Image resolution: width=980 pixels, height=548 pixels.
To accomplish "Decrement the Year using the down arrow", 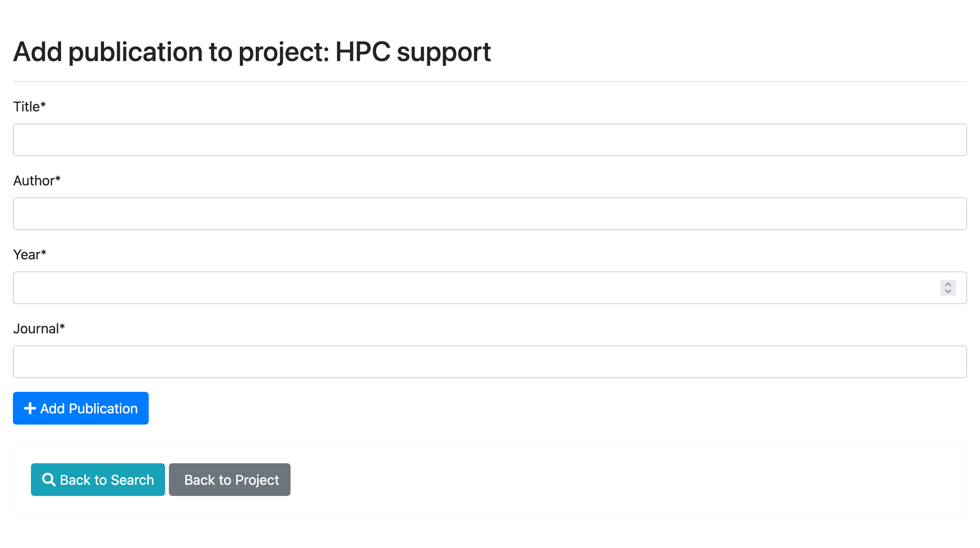I will pyautogui.click(x=948, y=291).
